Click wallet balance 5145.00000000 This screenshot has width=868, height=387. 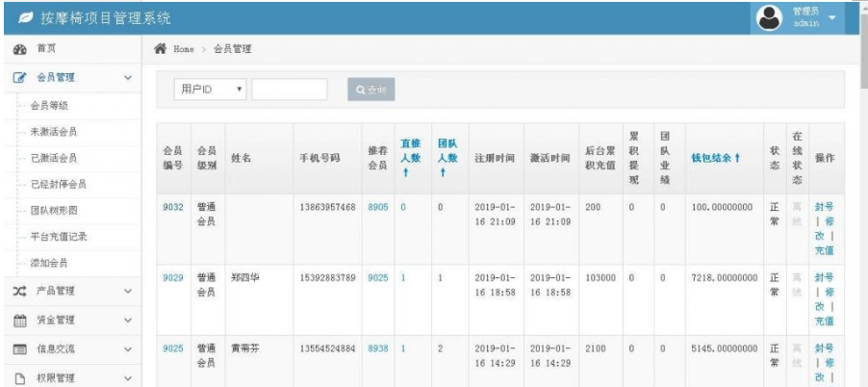(724, 348)
